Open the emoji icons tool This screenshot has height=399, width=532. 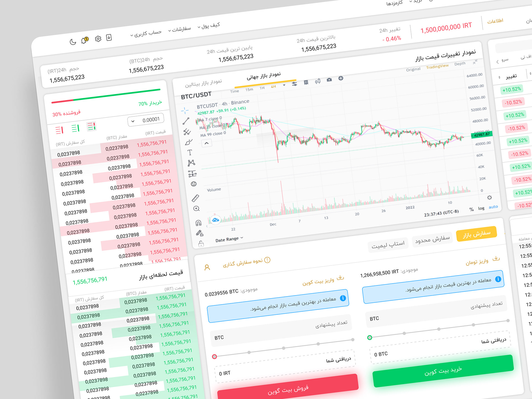pyautogui.click(x=194, y=184)
